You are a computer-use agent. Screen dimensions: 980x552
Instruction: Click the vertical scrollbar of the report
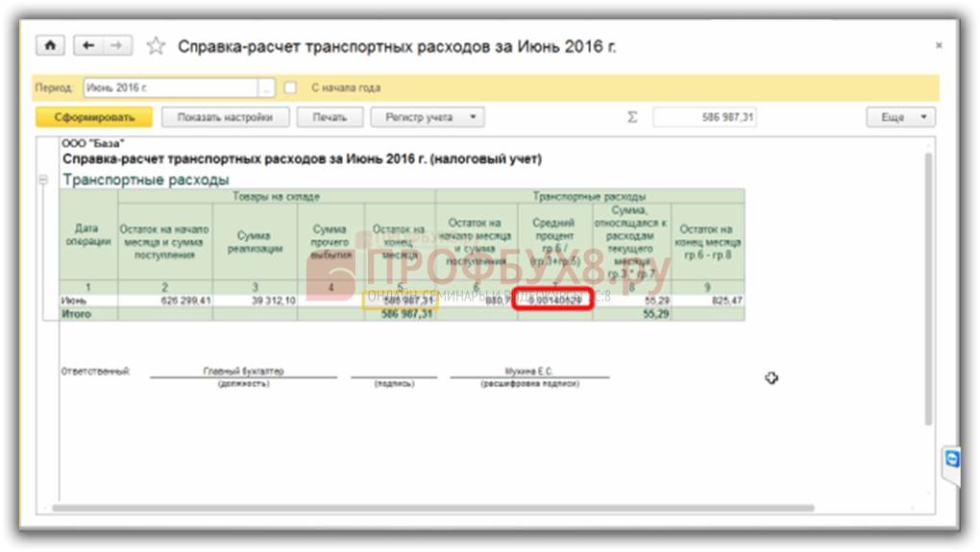(926, 288)
